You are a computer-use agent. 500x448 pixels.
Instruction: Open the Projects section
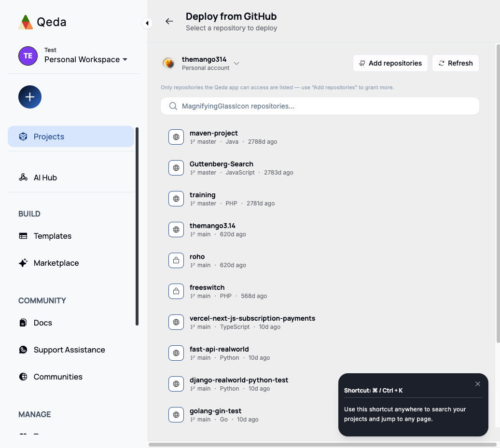tap(71, 136)
